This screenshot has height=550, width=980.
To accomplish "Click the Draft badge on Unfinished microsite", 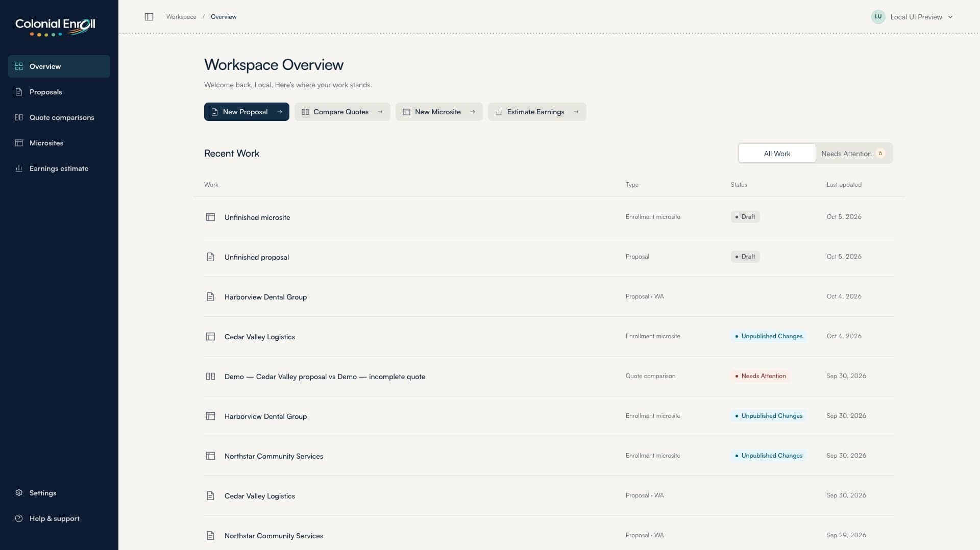I will [745, 217].
